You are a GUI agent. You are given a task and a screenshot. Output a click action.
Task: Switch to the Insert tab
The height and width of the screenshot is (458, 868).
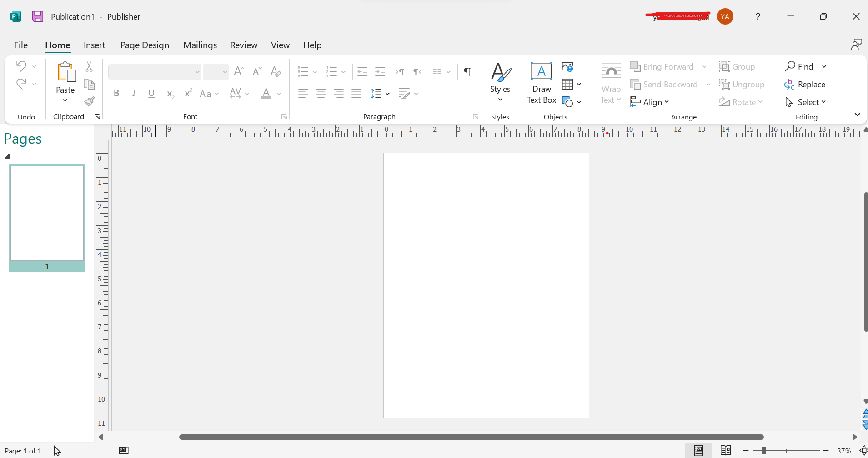pyautogui.click(x=95, y=45)
